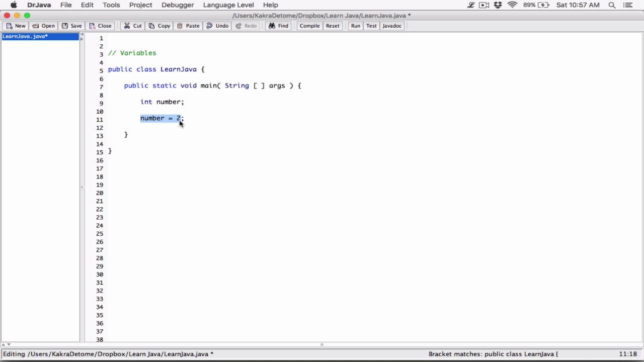644x362 pixels.
Task: Open the Debugger menu
Action: pyautogui.click(x=178, y=5)
